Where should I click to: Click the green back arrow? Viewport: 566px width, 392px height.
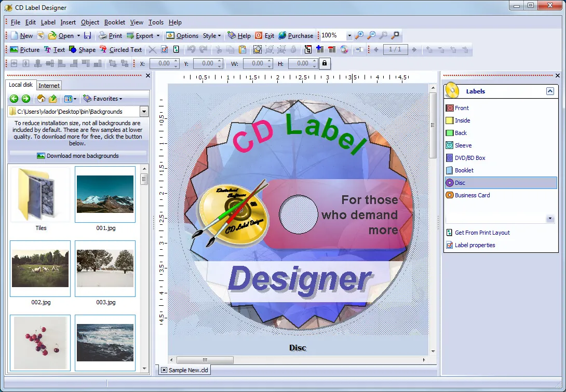pyautogui.click(x=14, y=99)
